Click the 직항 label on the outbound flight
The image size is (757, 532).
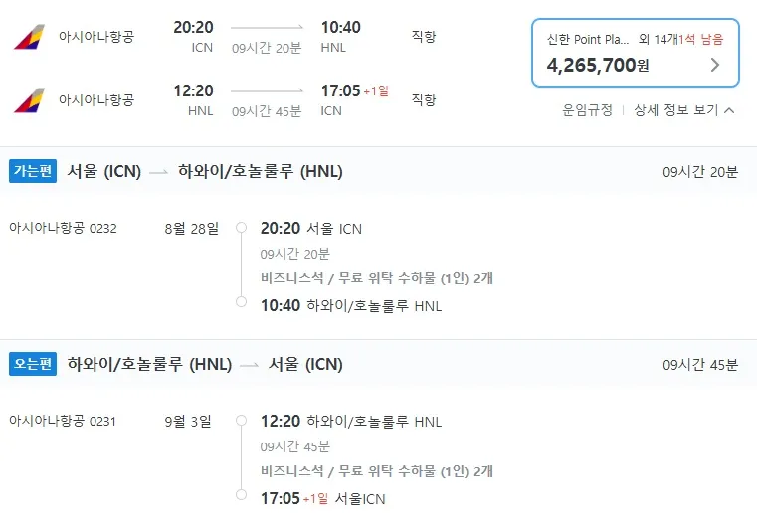424,37
